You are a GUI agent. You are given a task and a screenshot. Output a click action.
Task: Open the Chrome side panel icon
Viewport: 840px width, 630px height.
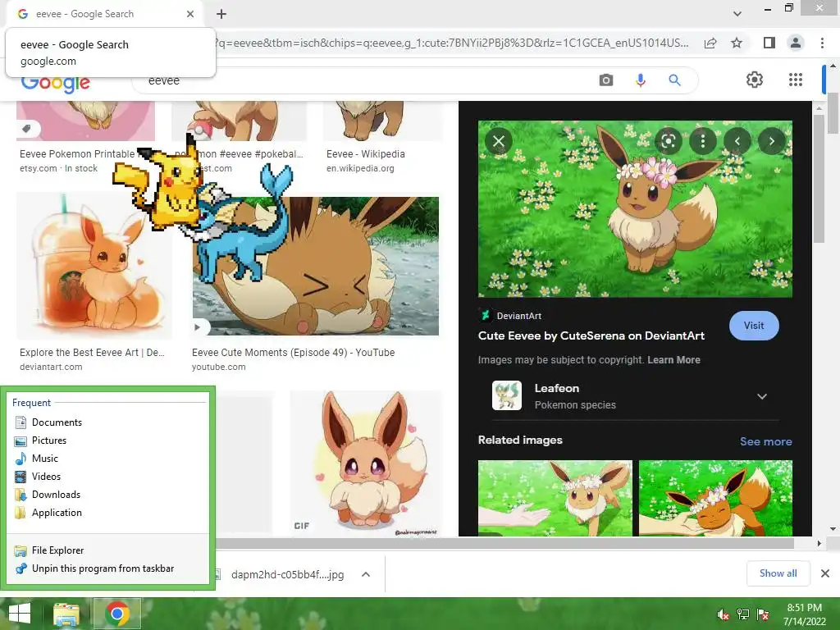pos(769,43)
